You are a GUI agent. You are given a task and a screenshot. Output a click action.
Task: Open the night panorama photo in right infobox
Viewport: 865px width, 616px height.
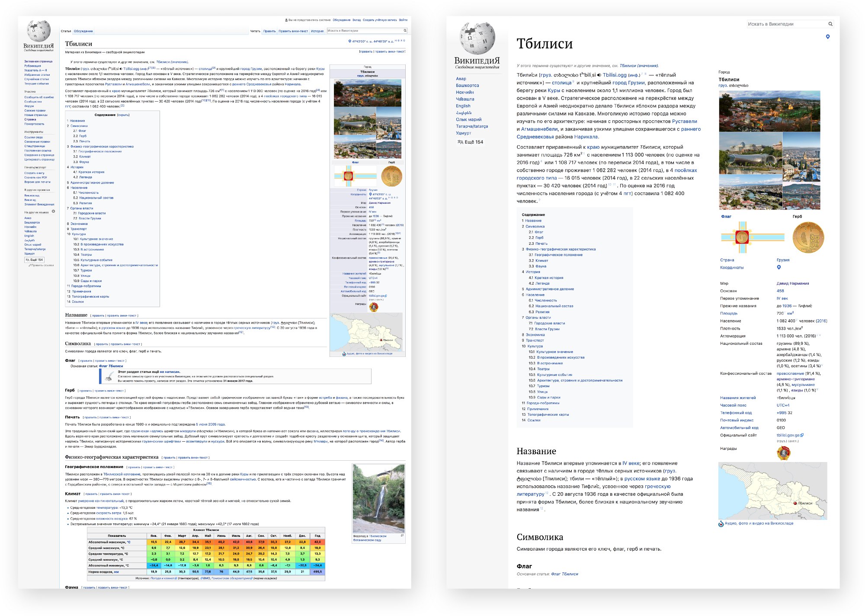pyautogui.click(x=769, y=111)
